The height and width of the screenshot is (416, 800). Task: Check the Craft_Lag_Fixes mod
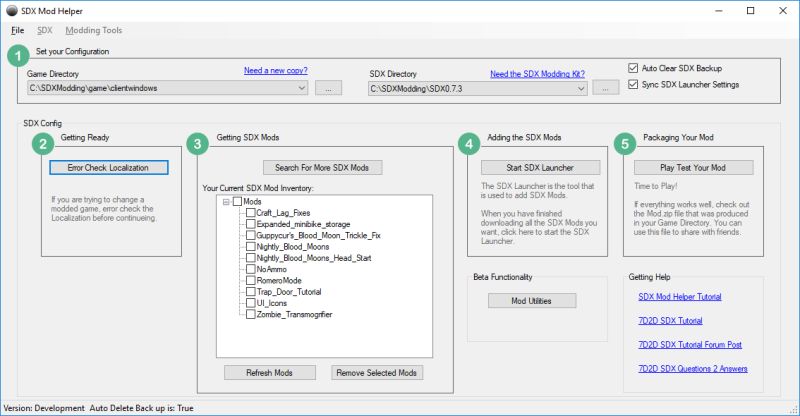point(251,213)
